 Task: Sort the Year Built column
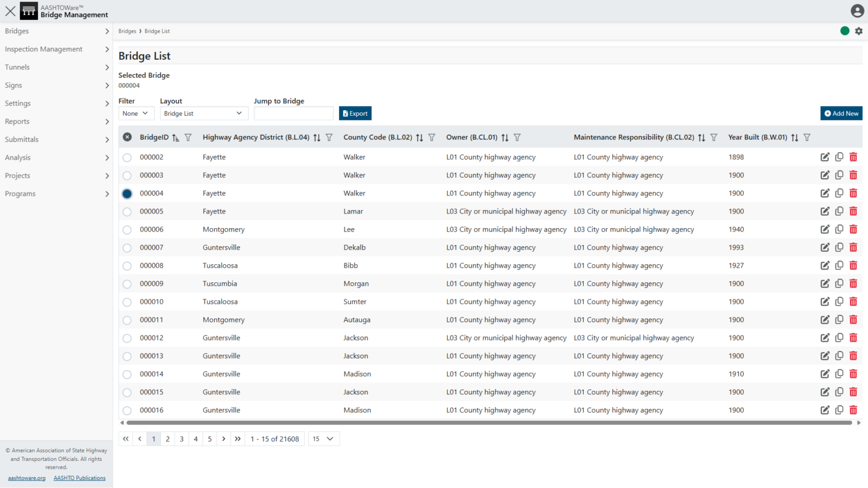click(795, 137)
